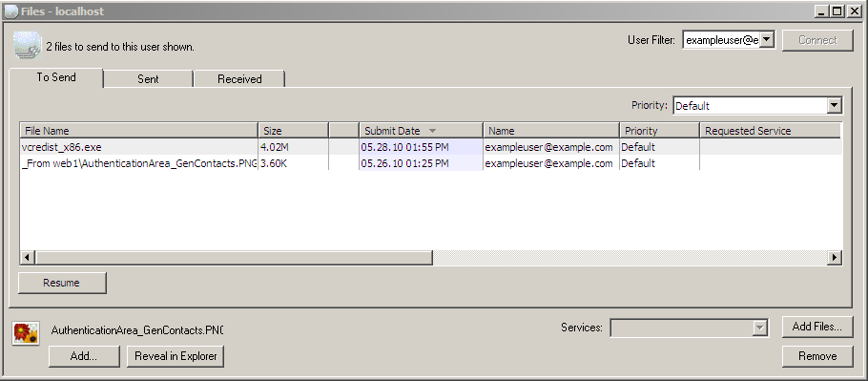
Task: Click the Add... button
Action: (84, 356)
